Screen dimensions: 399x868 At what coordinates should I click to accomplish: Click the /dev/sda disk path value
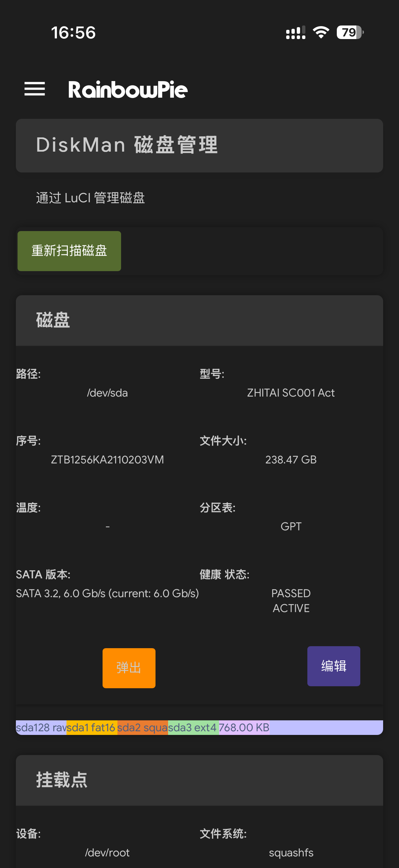click(x=108, y=393)
